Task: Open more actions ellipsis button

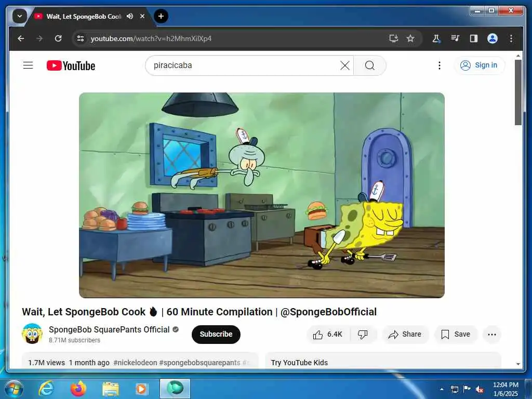Action: 492,334
